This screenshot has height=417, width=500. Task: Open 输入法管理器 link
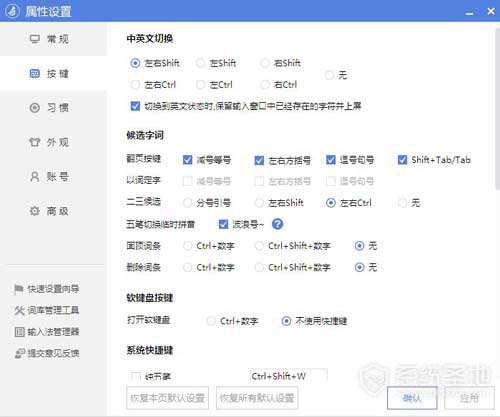click(47, 332)
